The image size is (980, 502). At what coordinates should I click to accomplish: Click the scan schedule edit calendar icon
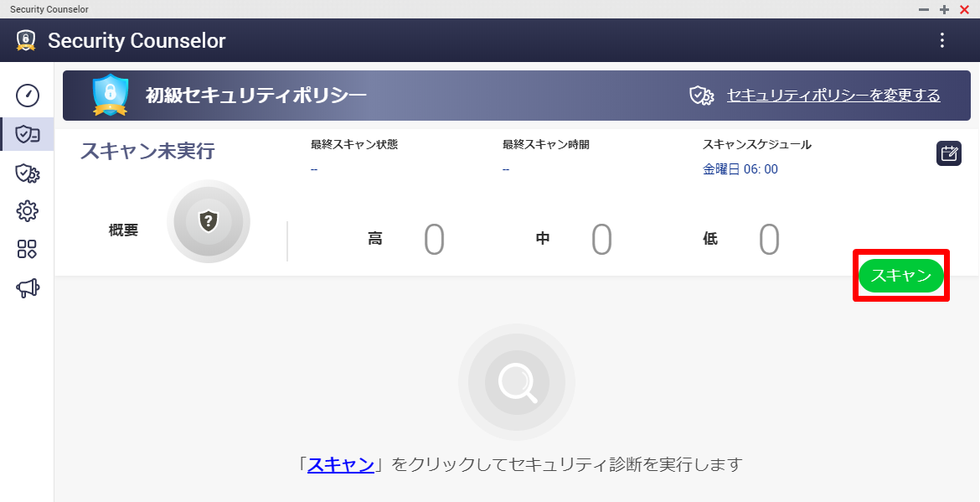pos(949,153)
